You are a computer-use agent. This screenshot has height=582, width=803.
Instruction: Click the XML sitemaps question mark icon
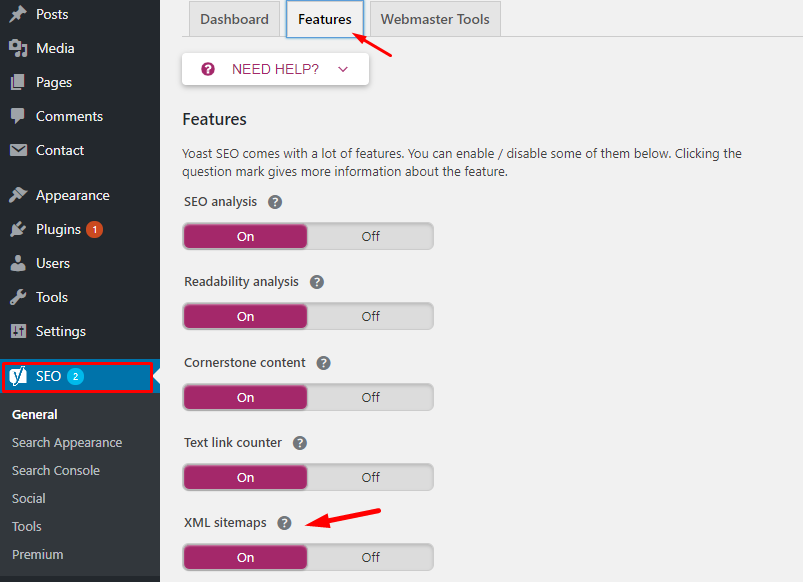click(x=284, y=523)
